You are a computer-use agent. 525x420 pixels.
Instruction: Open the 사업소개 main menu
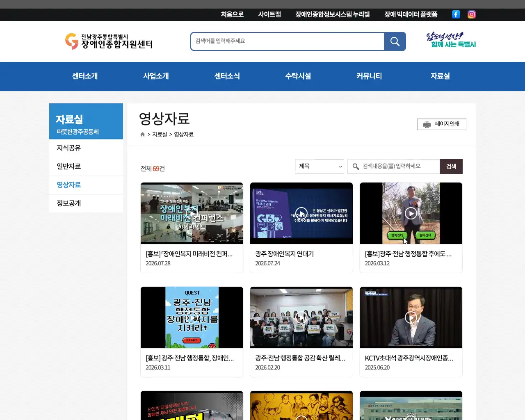[x=156, y=76]
